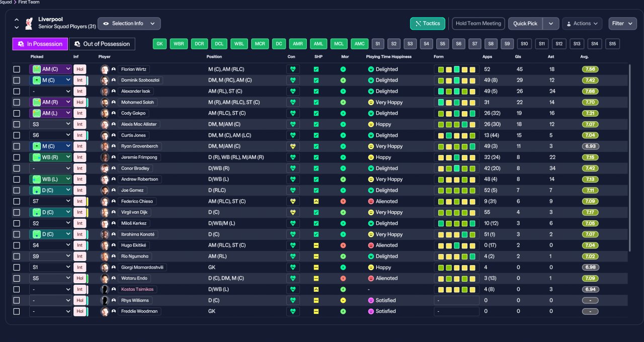The height and width of the screenshot is (342, 644).
Task: Click Rhys Williams' yellow morale icon
Action: pyautogui.click(x=343, y=300)
